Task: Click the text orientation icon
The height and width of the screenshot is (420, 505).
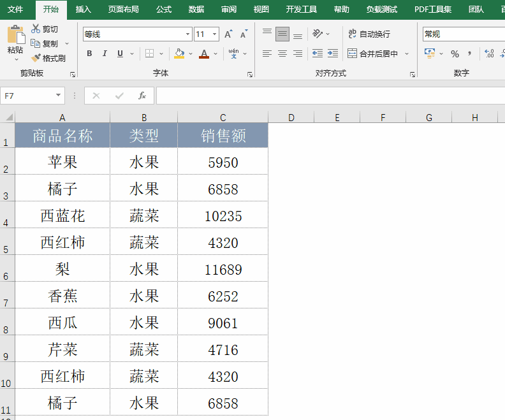Action: click(x=318, y=34)
